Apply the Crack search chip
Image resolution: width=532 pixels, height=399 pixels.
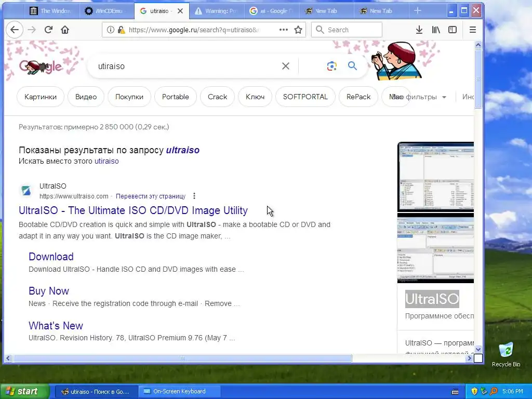pyautogui.click(x=218, y=97)
